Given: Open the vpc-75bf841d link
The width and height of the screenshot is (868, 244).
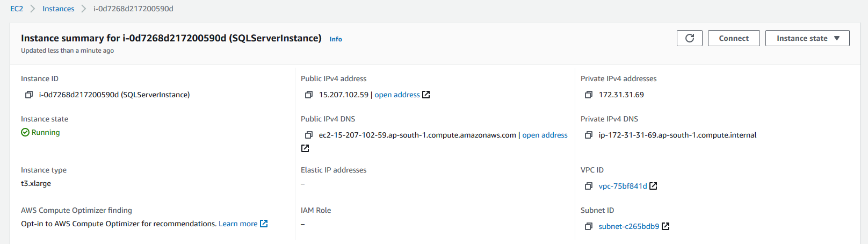Looking at the screenshot, I should coord(623,186).
